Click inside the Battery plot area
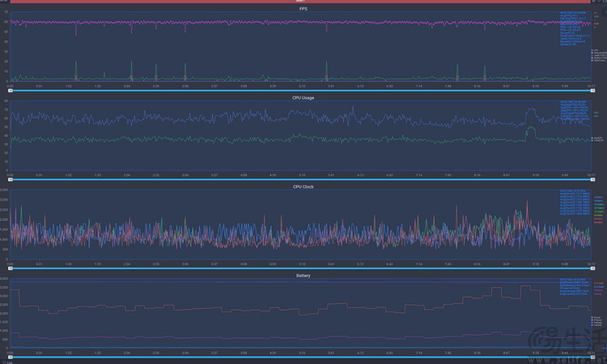 300,313
